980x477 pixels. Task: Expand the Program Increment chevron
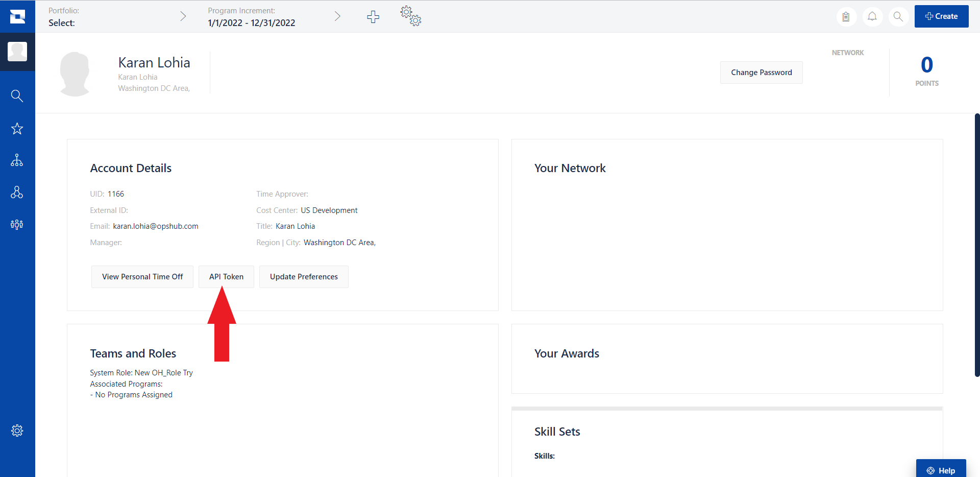pos(337,16)
